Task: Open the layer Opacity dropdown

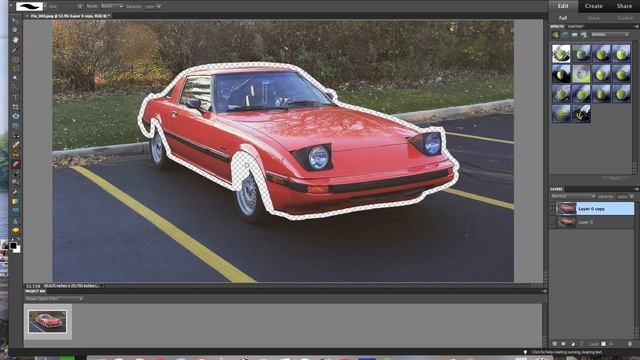Action: (x=632, y=197)
